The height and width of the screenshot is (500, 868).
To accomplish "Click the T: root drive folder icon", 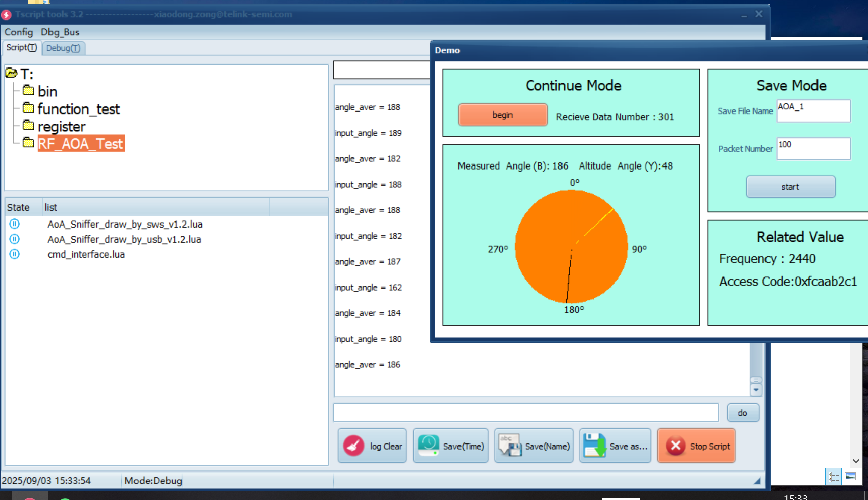I will (11, 73).
